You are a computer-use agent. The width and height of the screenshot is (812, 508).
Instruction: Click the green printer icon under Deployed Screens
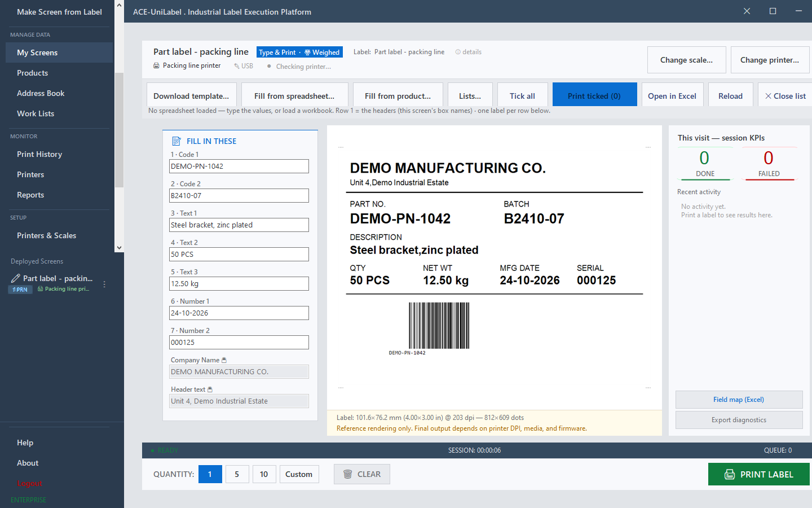tap(40, 289)
